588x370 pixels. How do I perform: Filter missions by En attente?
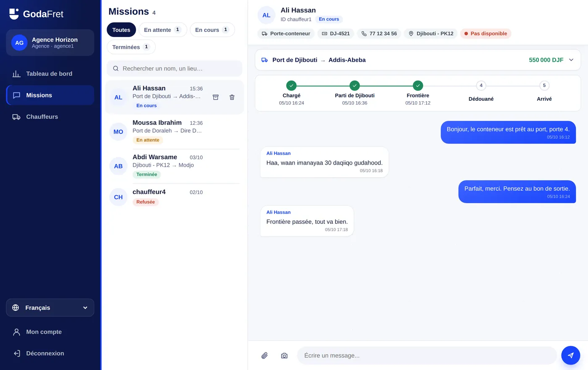pos(163,30)
